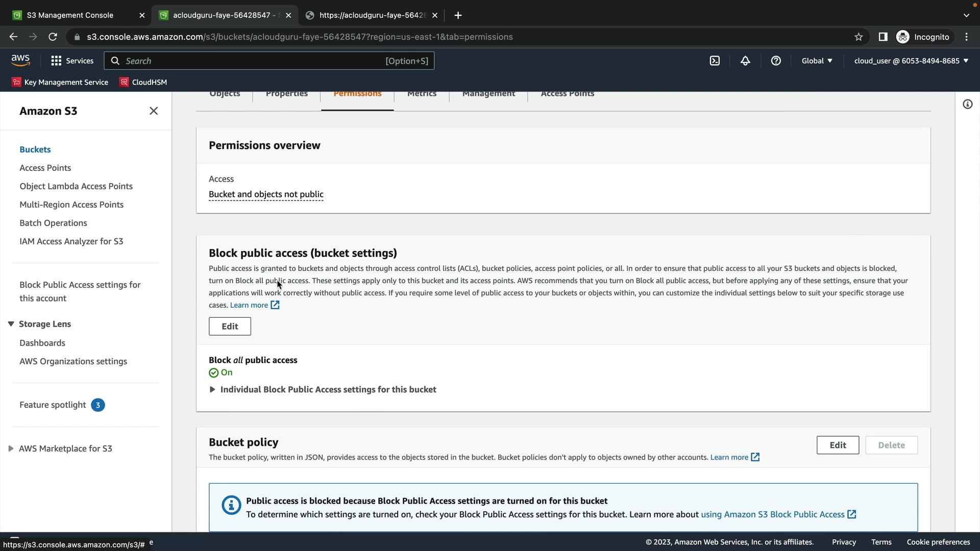980x551 pixels.
Task: Open Key Management Service shortcut
Action: pos(60,82)
